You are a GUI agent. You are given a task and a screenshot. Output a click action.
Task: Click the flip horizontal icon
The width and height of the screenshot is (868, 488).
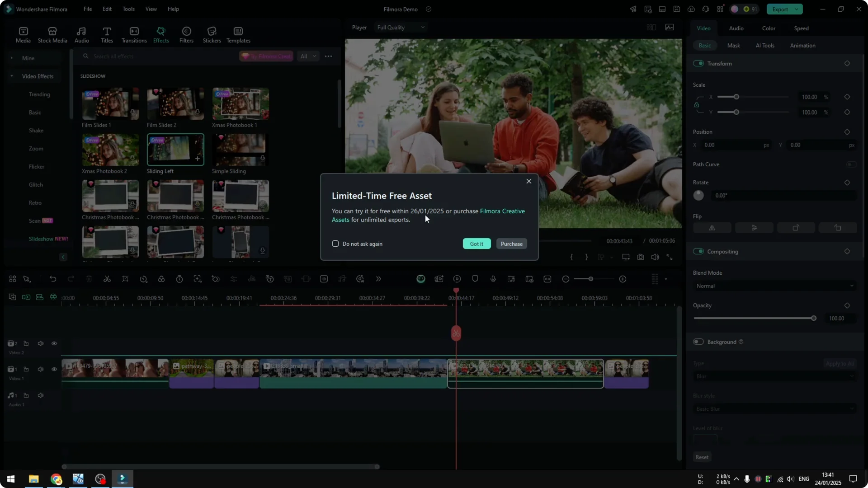point(712,228)
